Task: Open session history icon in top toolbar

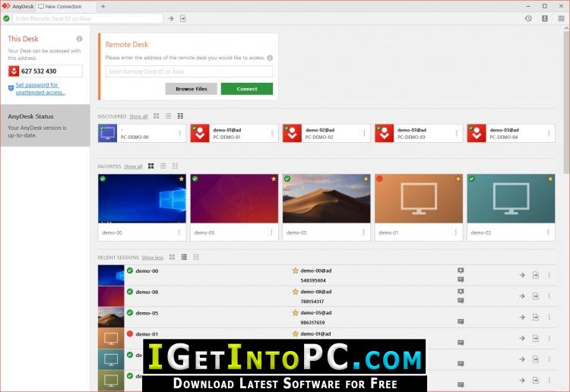Action: click(528, 18)
